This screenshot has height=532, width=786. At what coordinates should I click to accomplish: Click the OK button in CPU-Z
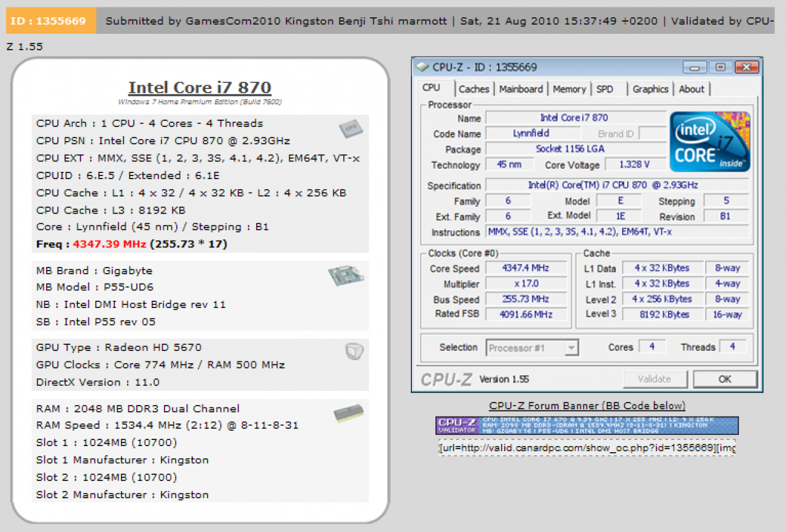(x=725, y=379)
